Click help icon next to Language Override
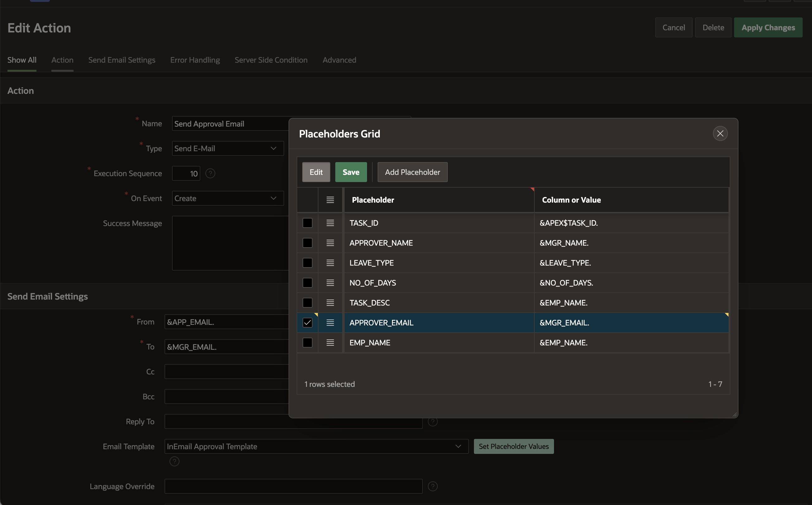The width and height of the screenshot is (812, 505). (x=432, y=486)
